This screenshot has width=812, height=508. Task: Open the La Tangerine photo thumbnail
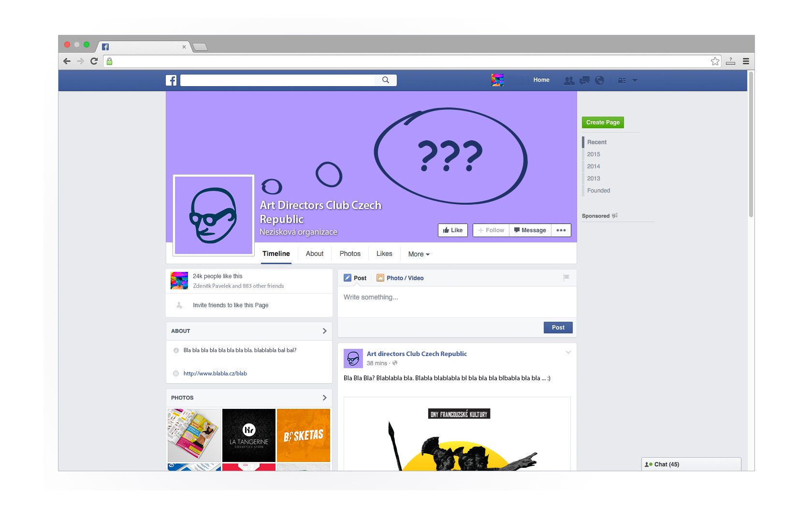[249, 435]
